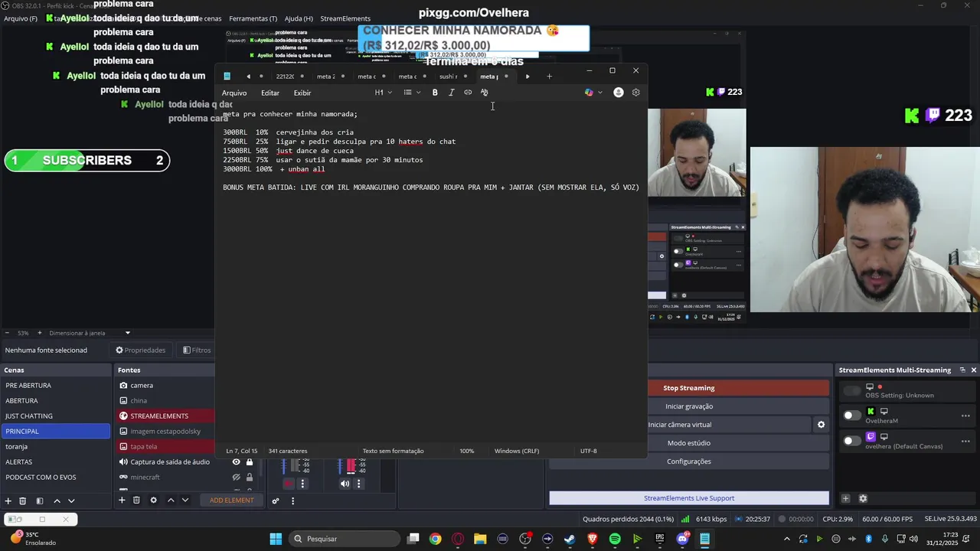Viewport: 980px width, 551px height.
Task: Open ovelhera Default Canvas options dots
Action: pos(965,441)
